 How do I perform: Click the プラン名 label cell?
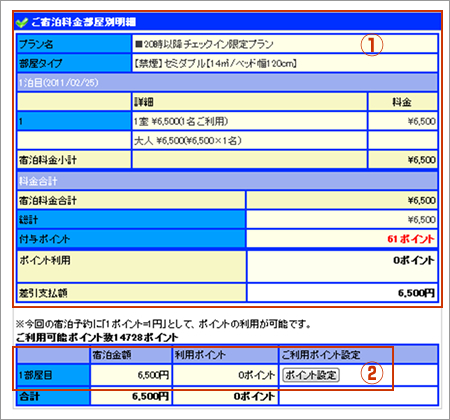pos(74,44)
